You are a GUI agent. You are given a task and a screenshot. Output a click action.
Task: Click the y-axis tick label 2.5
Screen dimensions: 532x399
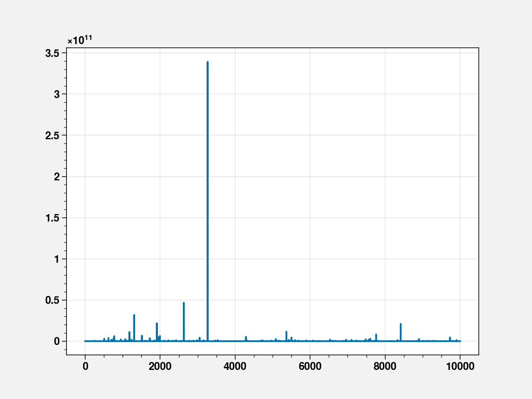click(52, 135)
